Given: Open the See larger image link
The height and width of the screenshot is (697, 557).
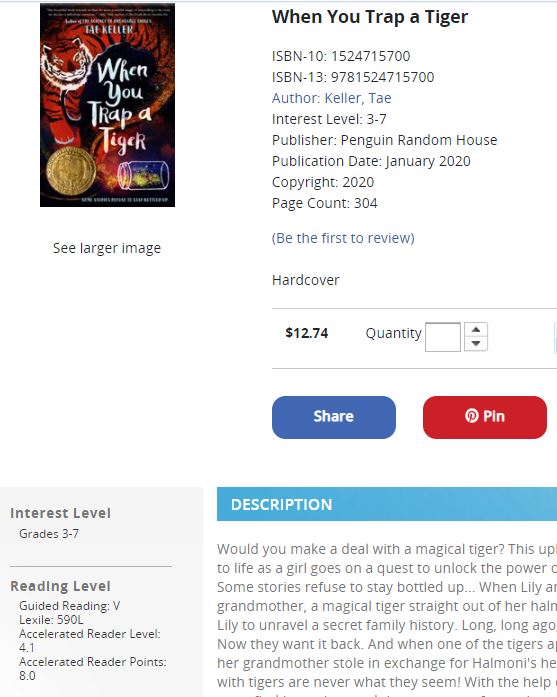Looking at the screenshot, I should point(107,248).
